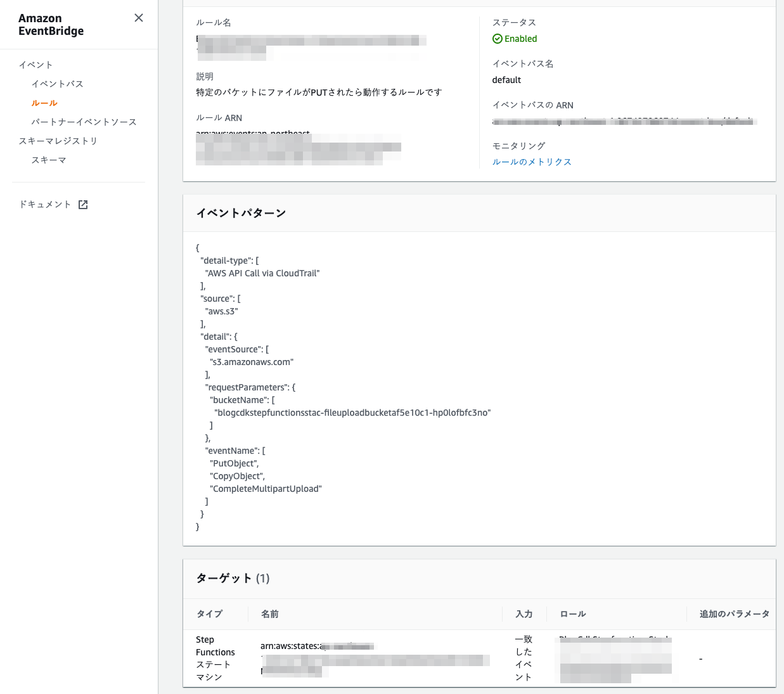
Task: Click the Enabled status text
Action: (x=521, y=39)
